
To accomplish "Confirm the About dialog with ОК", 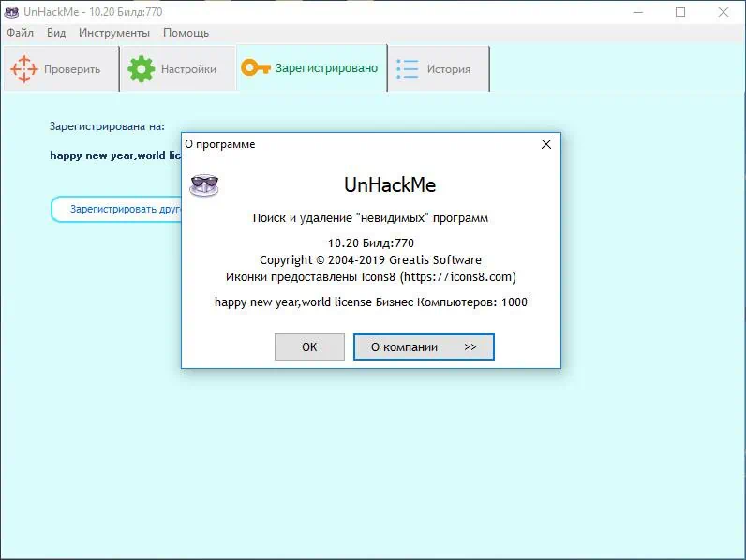I will [309, 347].
